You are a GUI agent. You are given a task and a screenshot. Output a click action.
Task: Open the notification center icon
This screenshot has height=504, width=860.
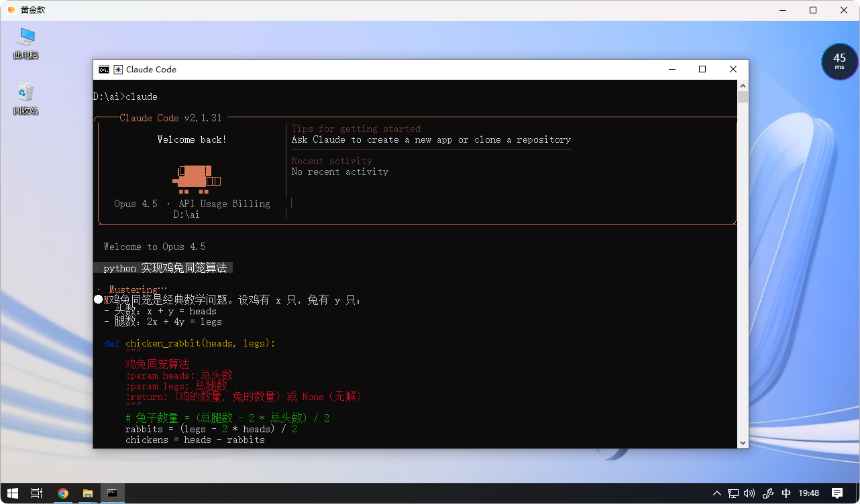[837, 493]
